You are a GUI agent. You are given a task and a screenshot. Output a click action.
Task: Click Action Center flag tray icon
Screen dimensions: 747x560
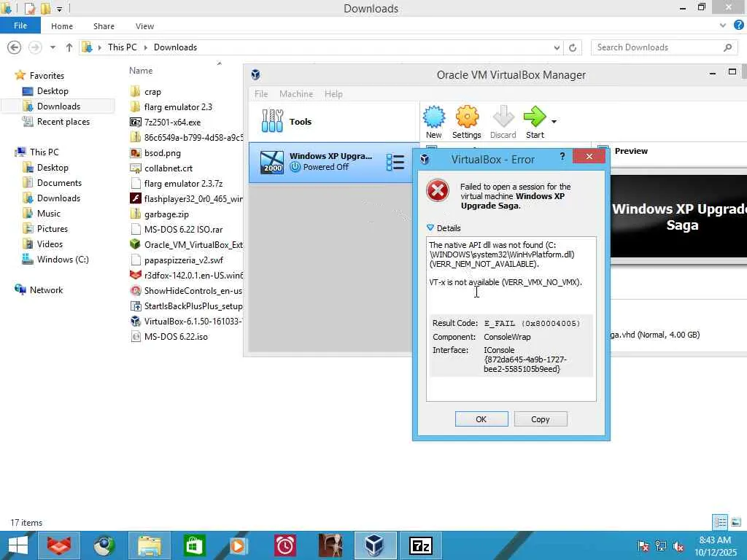(x=643, y=545)
